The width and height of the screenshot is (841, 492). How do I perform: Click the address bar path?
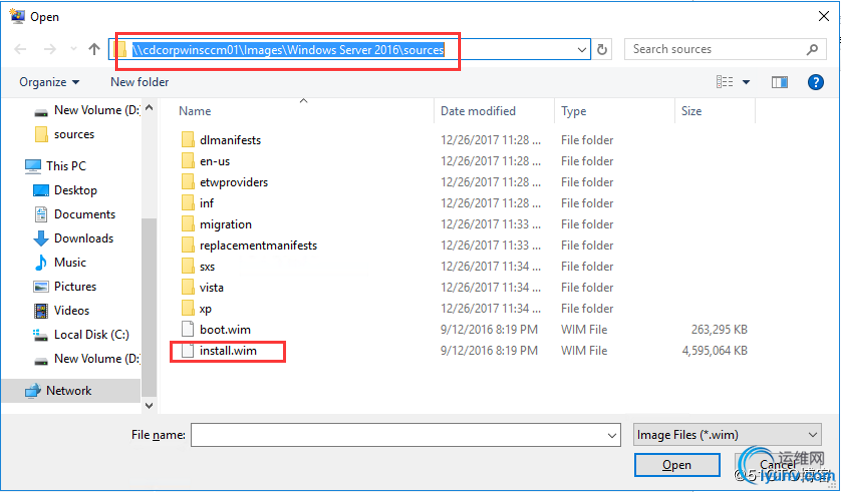pos(288,50)
